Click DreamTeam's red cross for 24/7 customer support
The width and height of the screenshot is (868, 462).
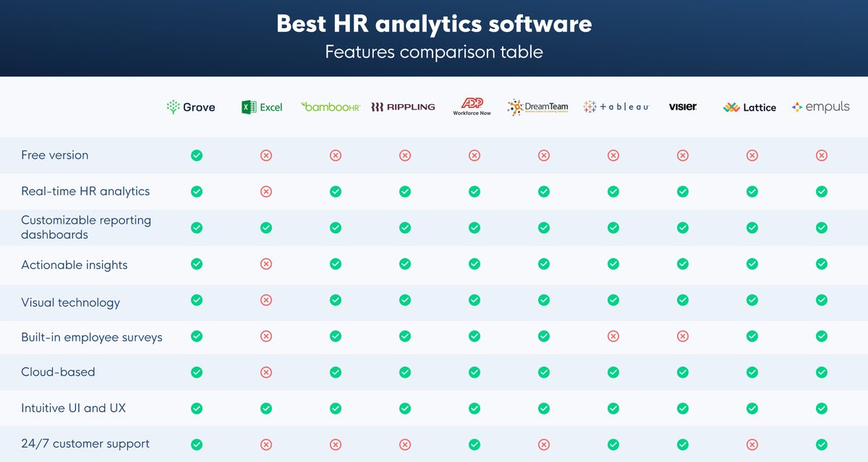[544, 445]
